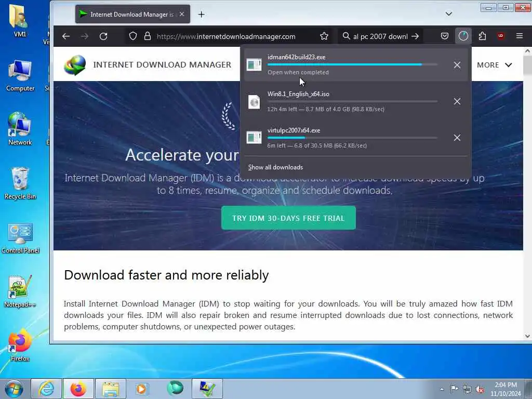Open Windows Explorer from the taskbar
The width and height of the screenshot is (532, 399).
coord(111,389)
